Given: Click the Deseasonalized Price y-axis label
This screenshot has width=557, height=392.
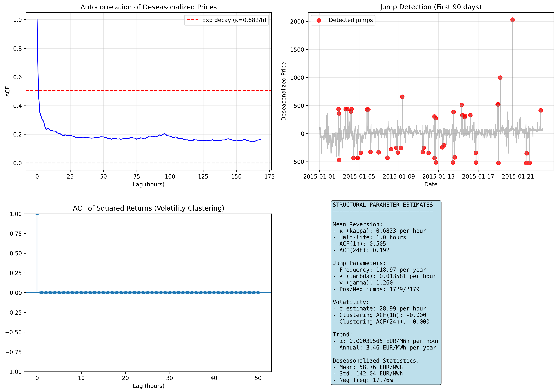Looking at the screenshot, I should coord(283,91).
